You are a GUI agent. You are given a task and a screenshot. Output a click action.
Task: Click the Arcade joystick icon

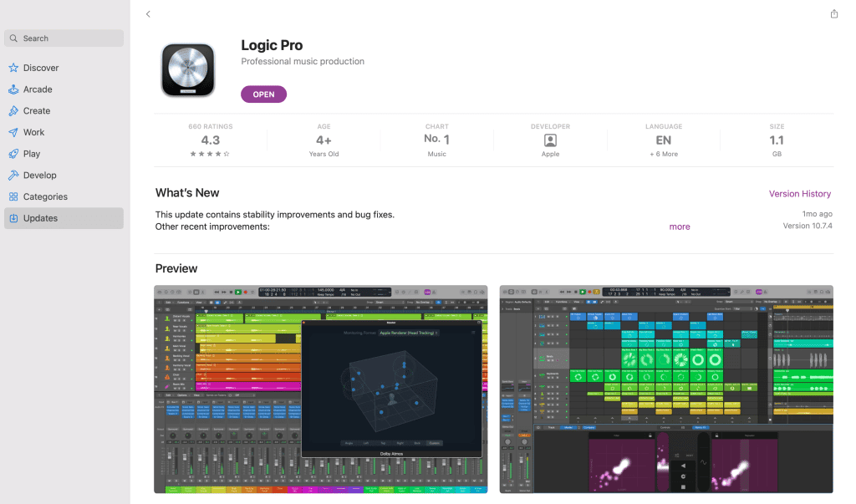[x=13, y=89]
